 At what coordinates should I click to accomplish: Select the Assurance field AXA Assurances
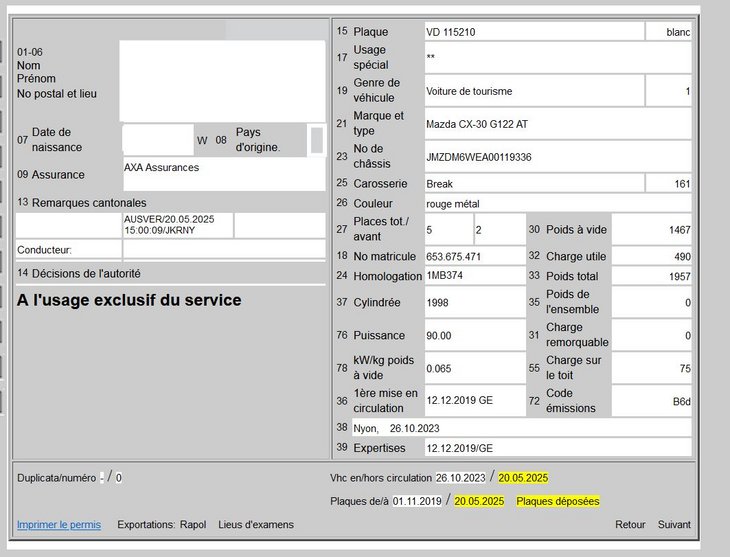[x=223, y=173]
